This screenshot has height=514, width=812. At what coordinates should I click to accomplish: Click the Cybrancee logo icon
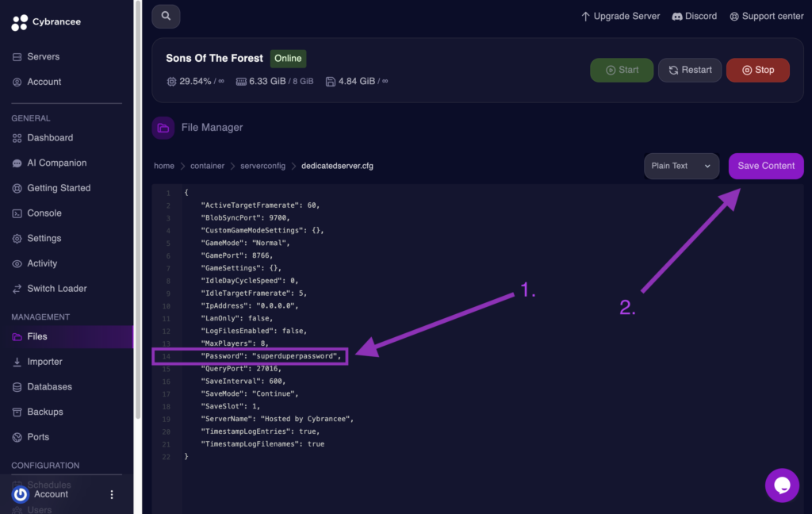(x=20, y=22)
